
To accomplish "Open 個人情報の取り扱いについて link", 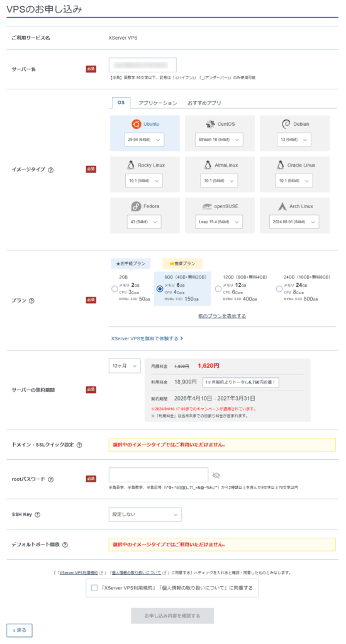I will (x=138, y=572).
